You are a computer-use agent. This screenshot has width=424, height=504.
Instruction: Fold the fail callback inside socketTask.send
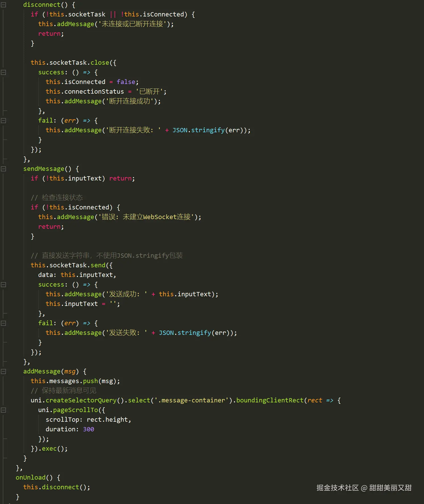[x=3, y=323]
